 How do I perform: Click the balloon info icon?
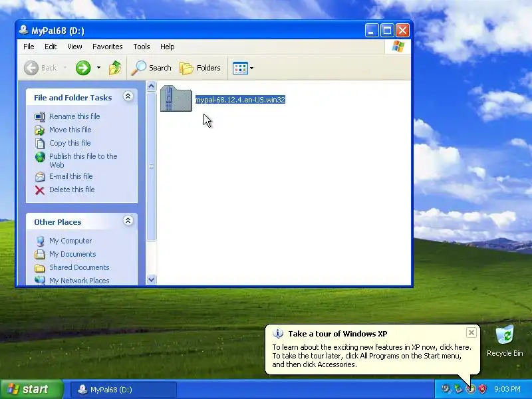coord(278,334)
